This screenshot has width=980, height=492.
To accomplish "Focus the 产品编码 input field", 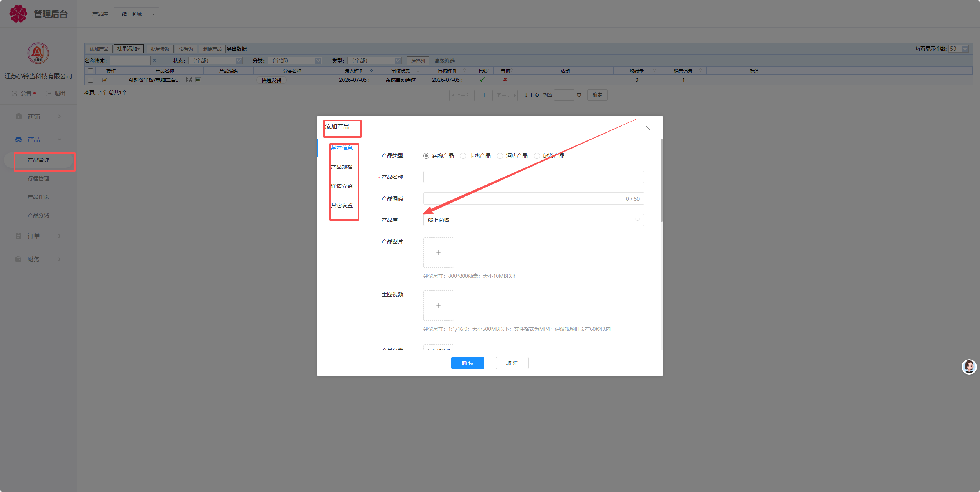I will pyautogui.click(x=533, y=198).
